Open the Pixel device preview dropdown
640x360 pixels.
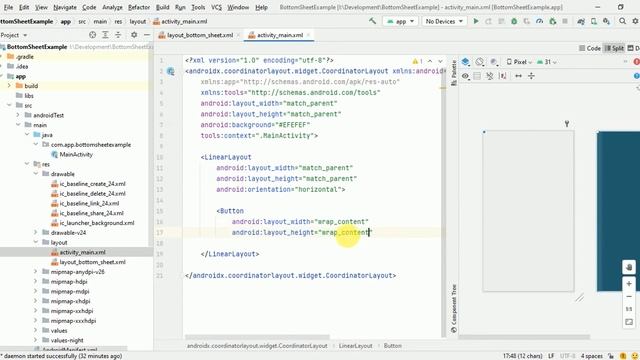pyautogui.click(x=520, y=62)
